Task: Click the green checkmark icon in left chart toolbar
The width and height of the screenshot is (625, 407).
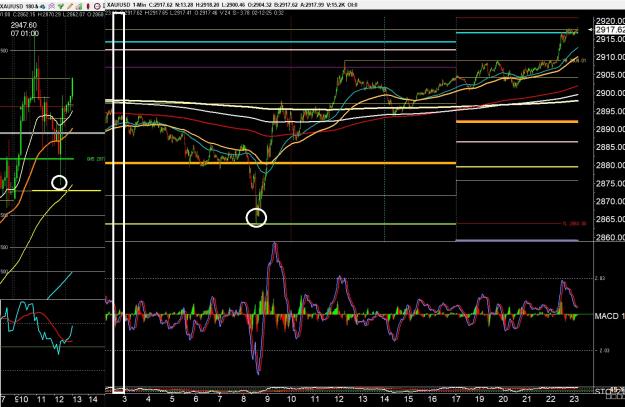Action: coord(61,6)
